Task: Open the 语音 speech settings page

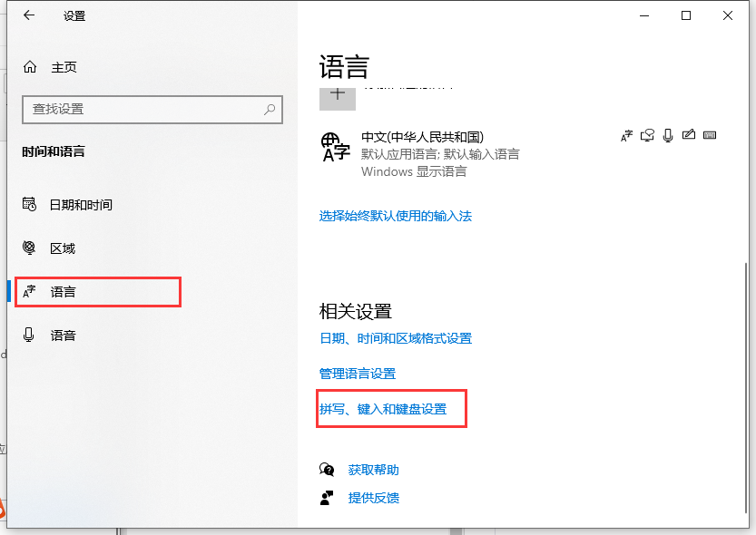Action: tap(64, 336)
